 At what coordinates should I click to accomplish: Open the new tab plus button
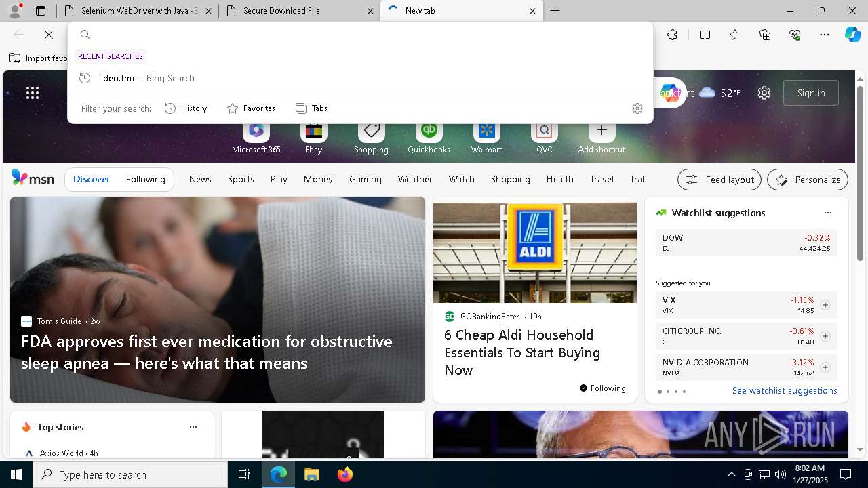point(555,11)
